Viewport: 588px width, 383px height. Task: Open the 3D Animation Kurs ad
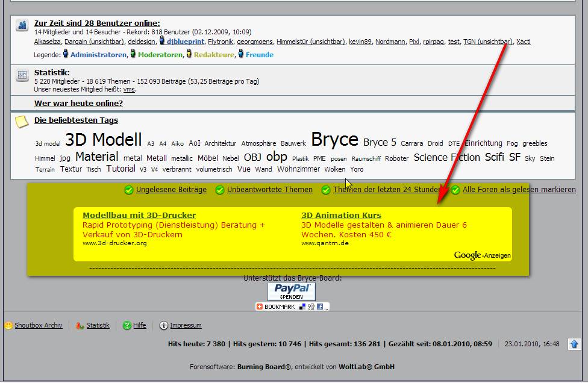341,216
